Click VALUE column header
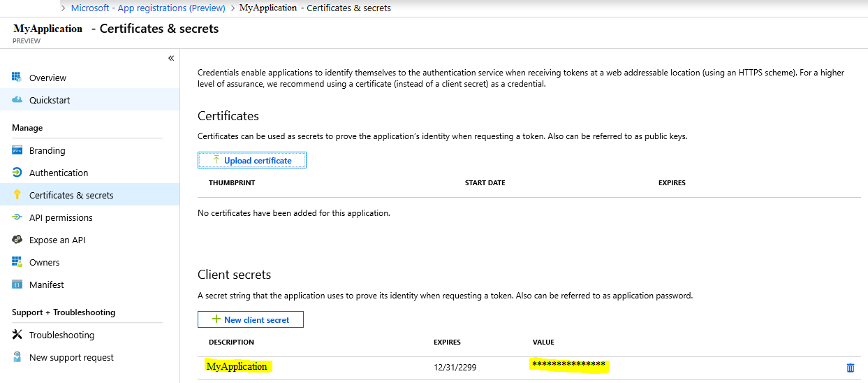868x383 pixels. [x=543, y=342]
